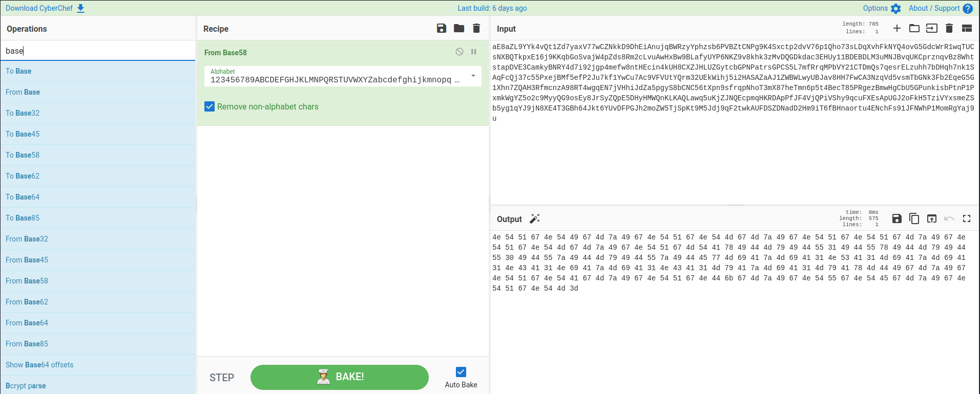
Task: Focus the operations search field
Action: tap(97, 51)
